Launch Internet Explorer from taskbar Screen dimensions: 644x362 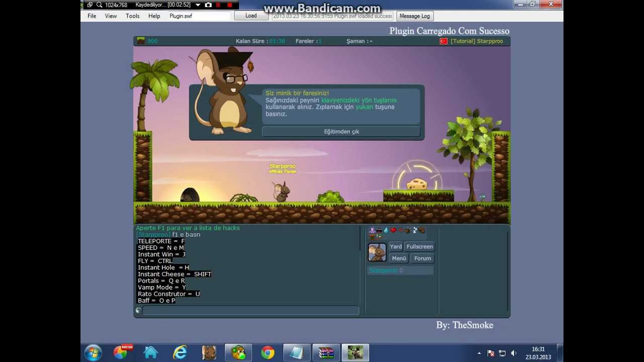click(x=180, y=352)
